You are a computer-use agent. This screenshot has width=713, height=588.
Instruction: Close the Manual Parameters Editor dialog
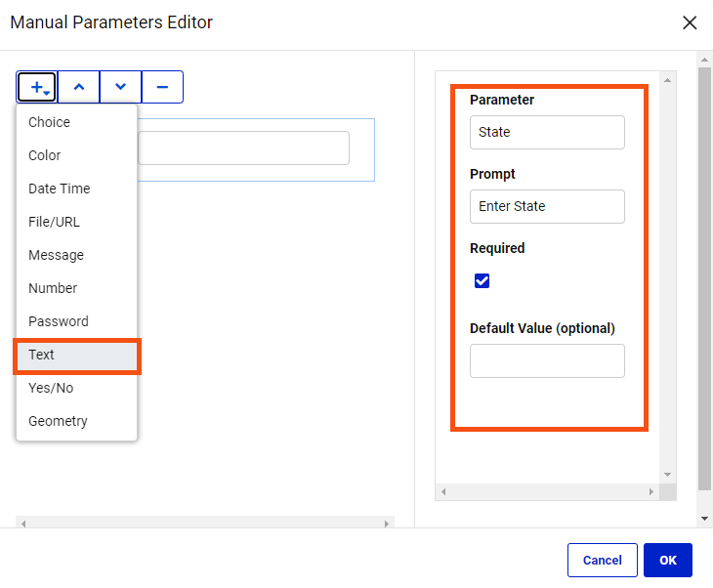[690, 22]
